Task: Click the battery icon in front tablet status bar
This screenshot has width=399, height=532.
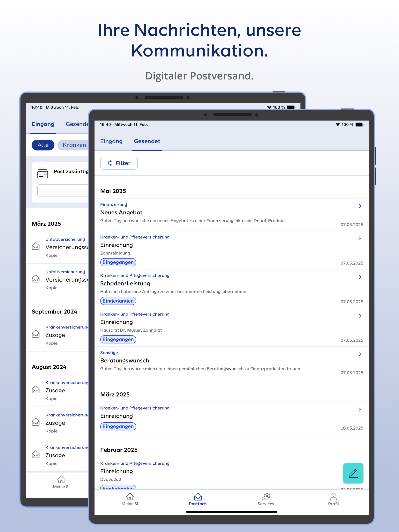Action: click(359, 125)
